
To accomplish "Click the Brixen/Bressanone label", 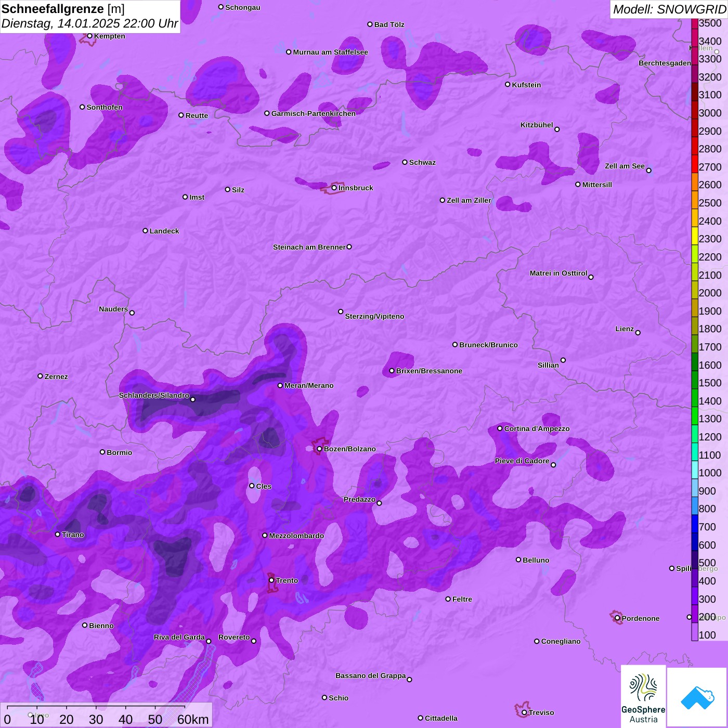I will click(429, 371).
